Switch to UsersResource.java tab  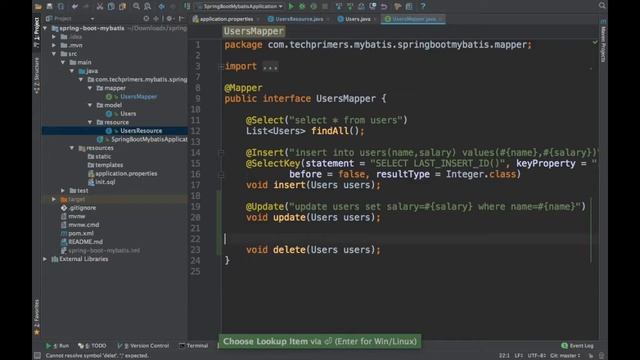pyautogui.click(x=298, y=19)
